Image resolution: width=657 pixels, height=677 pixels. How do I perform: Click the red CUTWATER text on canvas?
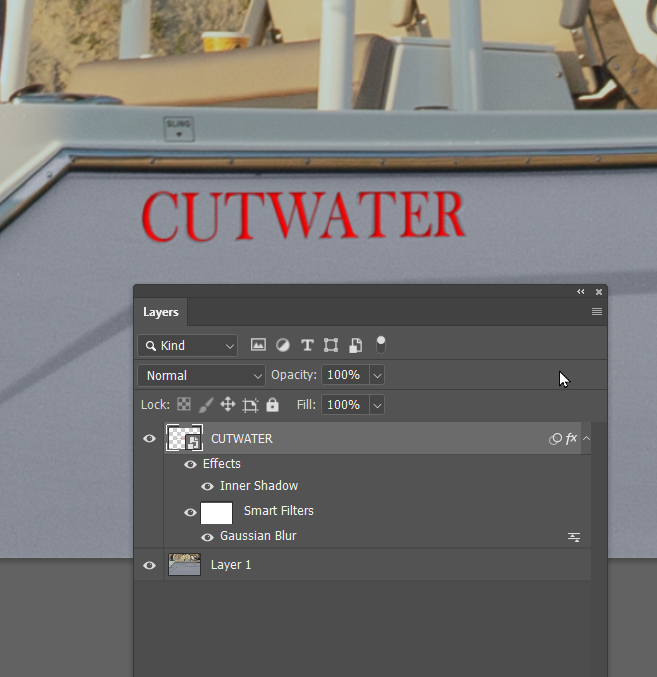point(303,216)
